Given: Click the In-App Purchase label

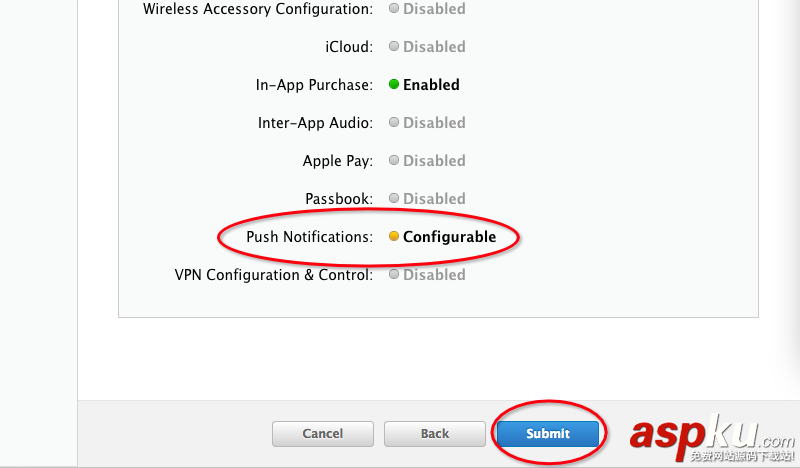Looking at the screenshot, I should click(314, 85).
